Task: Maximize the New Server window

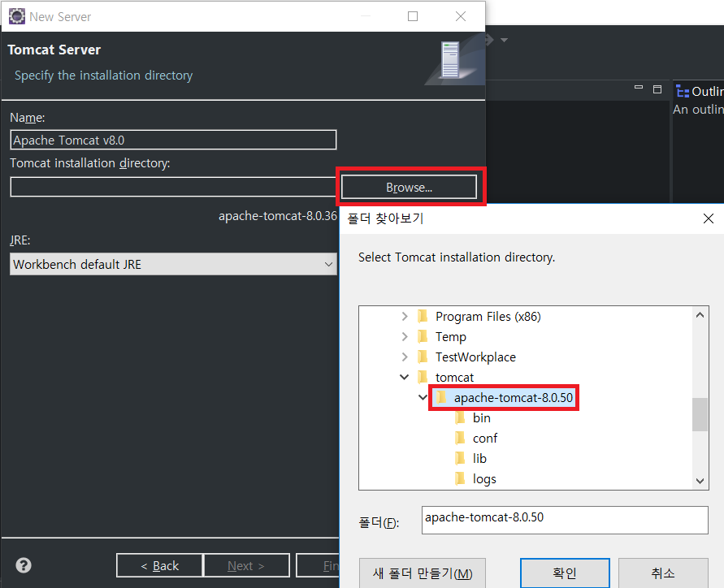Action: [x=413, y=16]
